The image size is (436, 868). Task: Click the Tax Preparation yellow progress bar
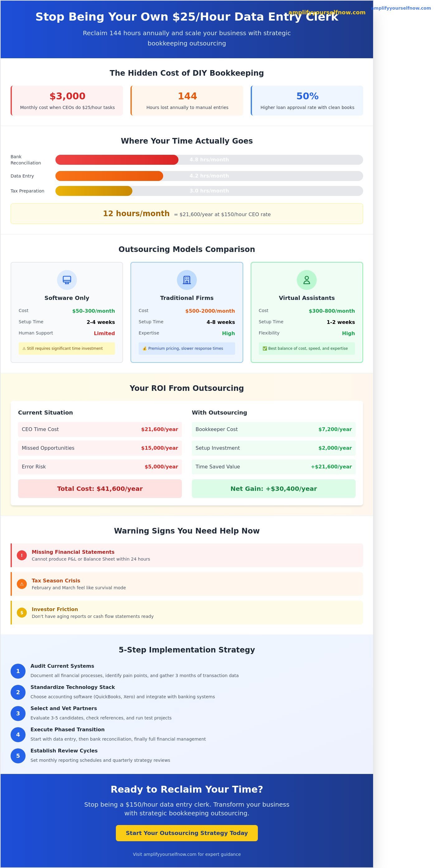[x=94, y=191]
